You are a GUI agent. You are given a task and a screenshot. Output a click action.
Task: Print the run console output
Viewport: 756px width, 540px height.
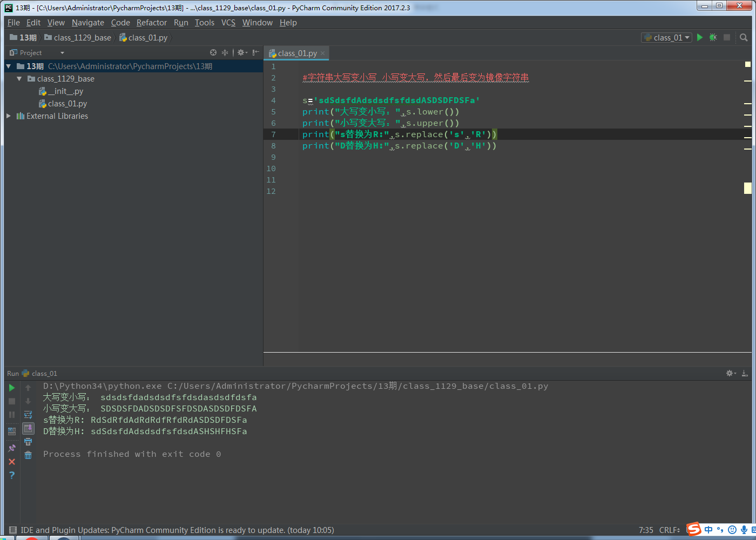pyautogui.click(x=28, y=442)
